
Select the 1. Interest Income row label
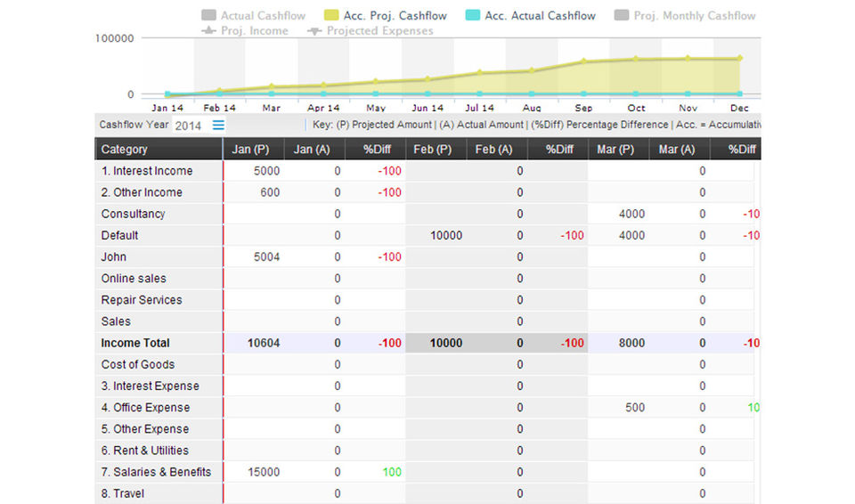click(x=147, y=171)
